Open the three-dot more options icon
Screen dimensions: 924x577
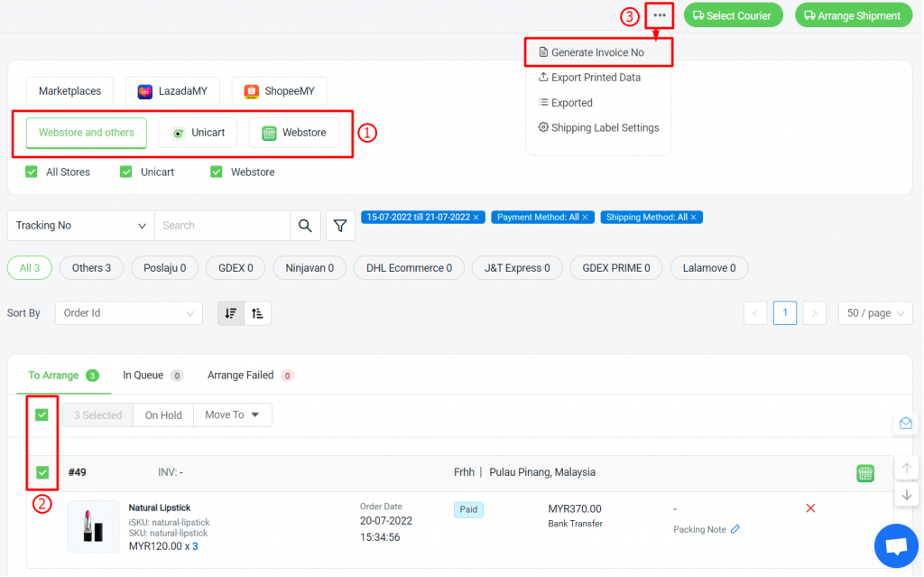click(x=659, y=14)
